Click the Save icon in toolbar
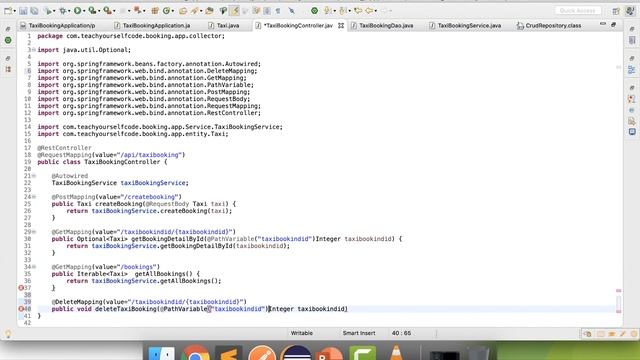 coord(23,11)
